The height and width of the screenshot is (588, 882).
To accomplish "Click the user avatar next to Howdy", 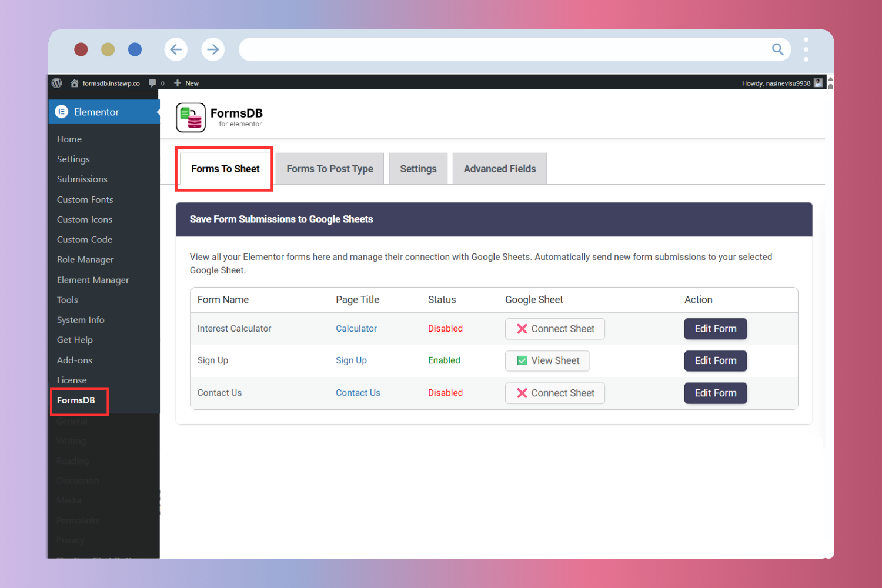I will (x=818, y=82).
